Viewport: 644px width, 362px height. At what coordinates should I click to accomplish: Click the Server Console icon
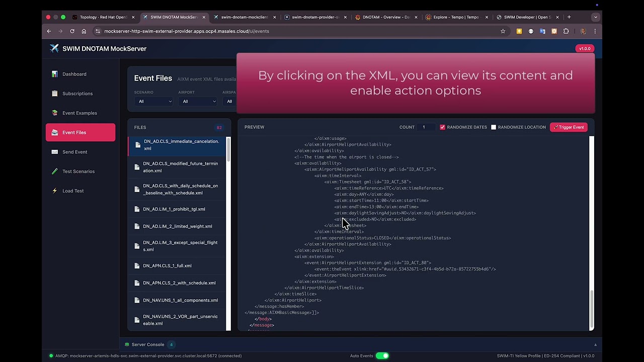127,344
